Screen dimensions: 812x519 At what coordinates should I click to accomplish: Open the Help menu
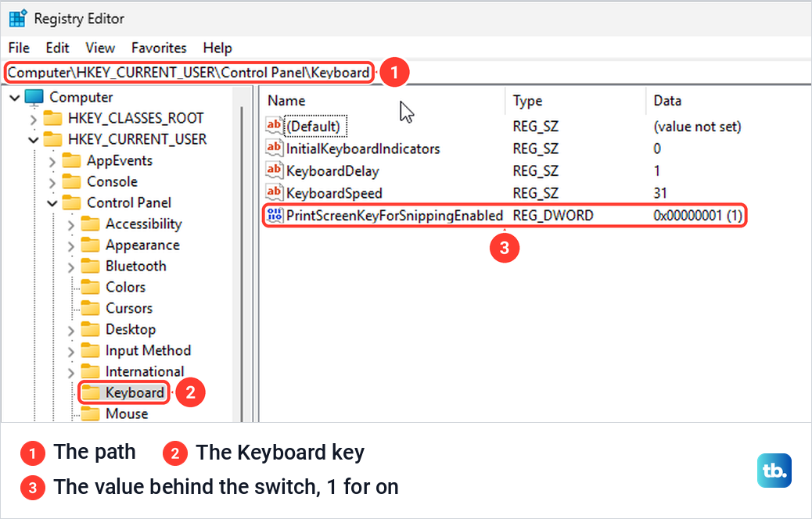(x=217, y=48)
